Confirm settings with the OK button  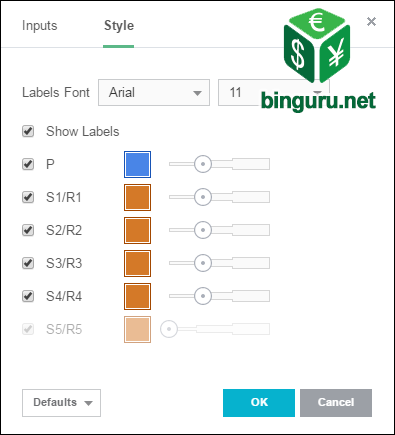(x=259, y=403)
